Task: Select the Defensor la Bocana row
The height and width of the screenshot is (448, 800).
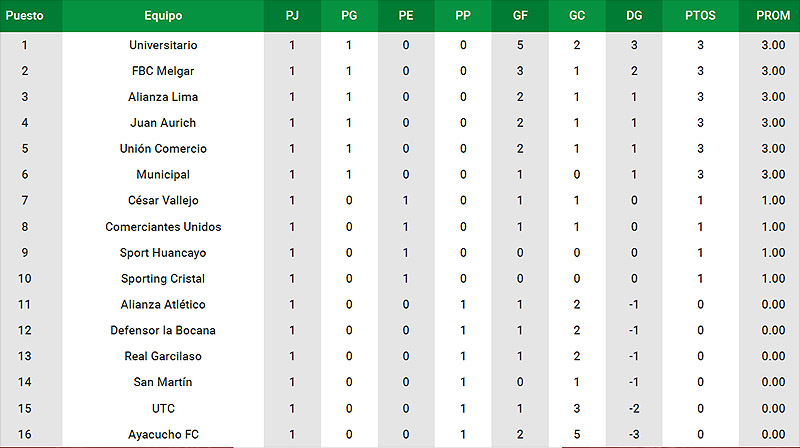Action: 400,330
